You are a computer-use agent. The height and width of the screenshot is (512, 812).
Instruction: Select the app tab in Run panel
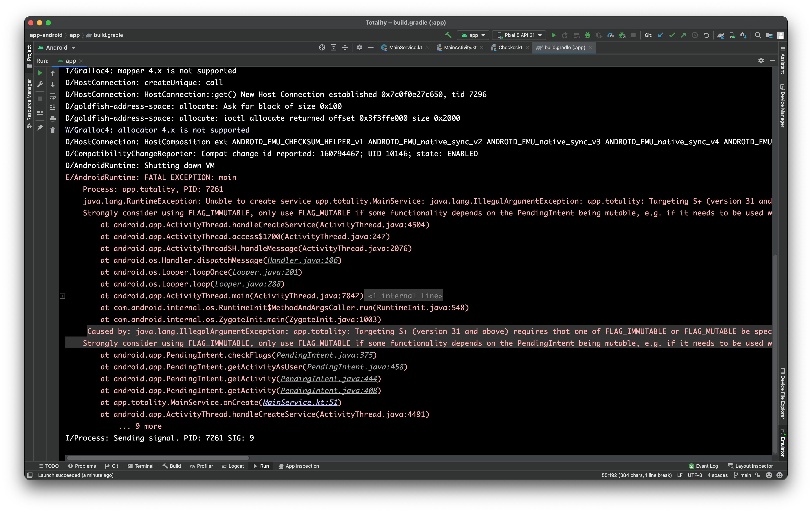70,61
